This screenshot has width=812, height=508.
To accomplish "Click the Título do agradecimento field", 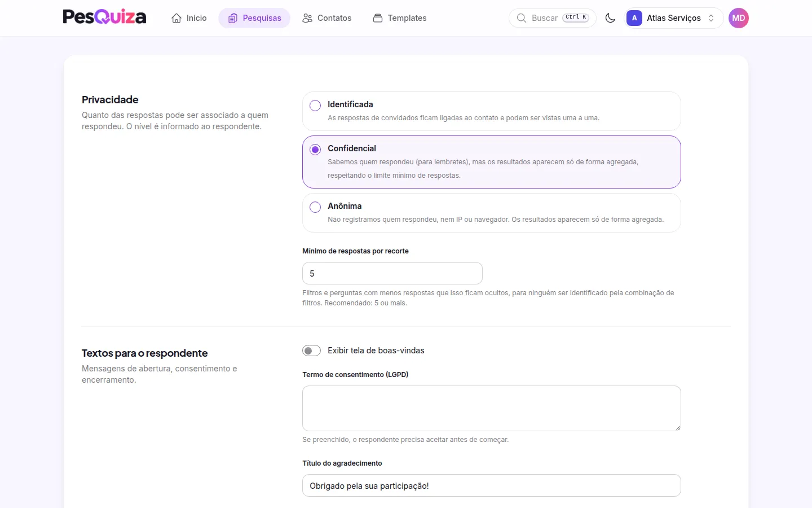I will pos(492,485).
